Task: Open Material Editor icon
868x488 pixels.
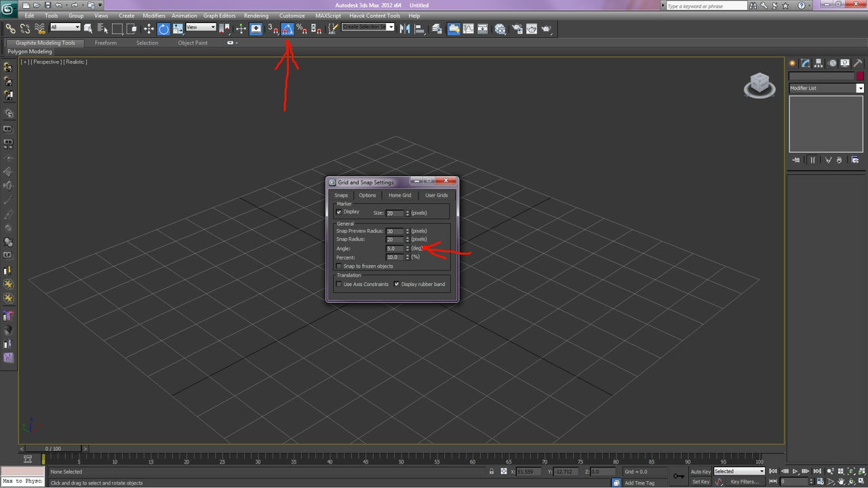Action: (x=500, y=28)
